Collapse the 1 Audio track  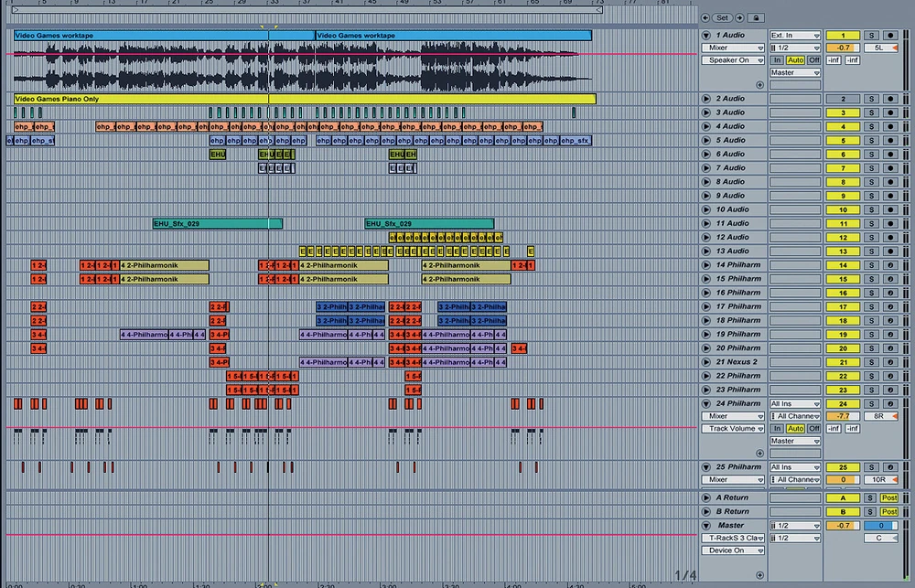point(706,36)
